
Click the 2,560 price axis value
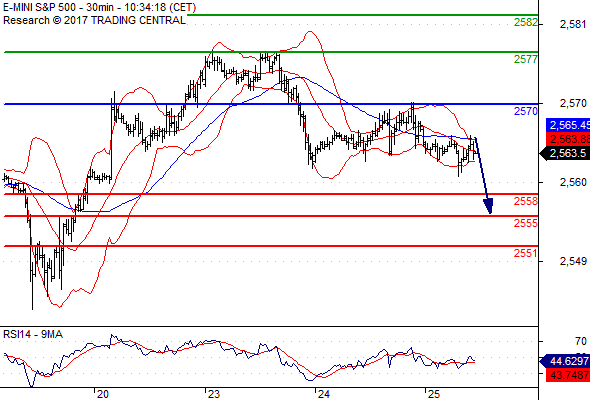pos(573,183)
